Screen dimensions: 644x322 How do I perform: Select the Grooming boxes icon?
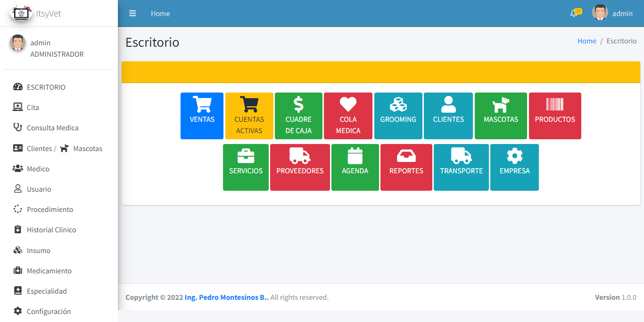[398, 104]
